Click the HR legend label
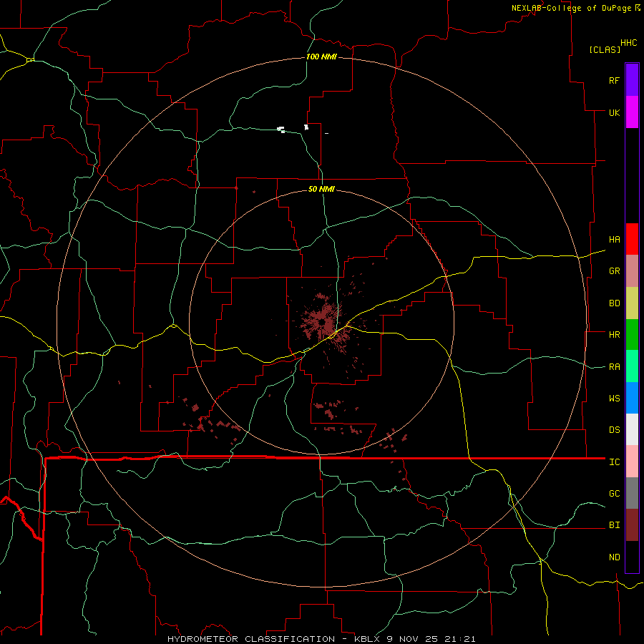 pyautogui.click(x=614, y=335)
